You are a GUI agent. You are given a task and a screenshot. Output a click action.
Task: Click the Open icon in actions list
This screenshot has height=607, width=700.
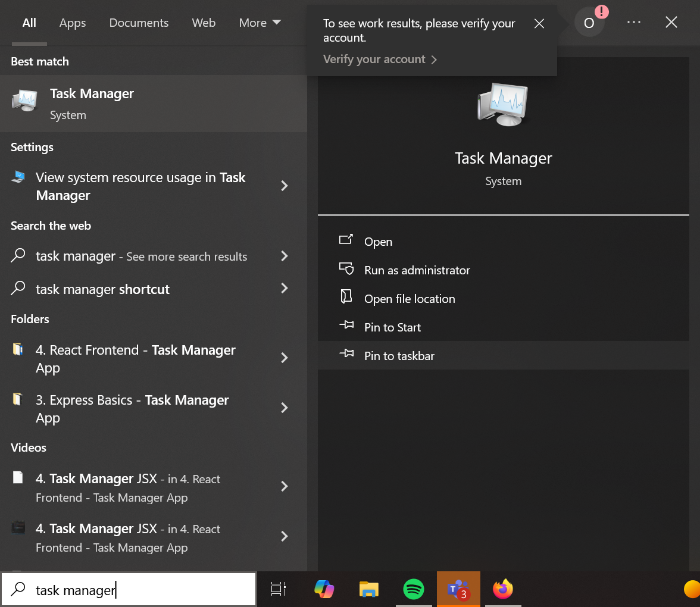pos(346,240)
